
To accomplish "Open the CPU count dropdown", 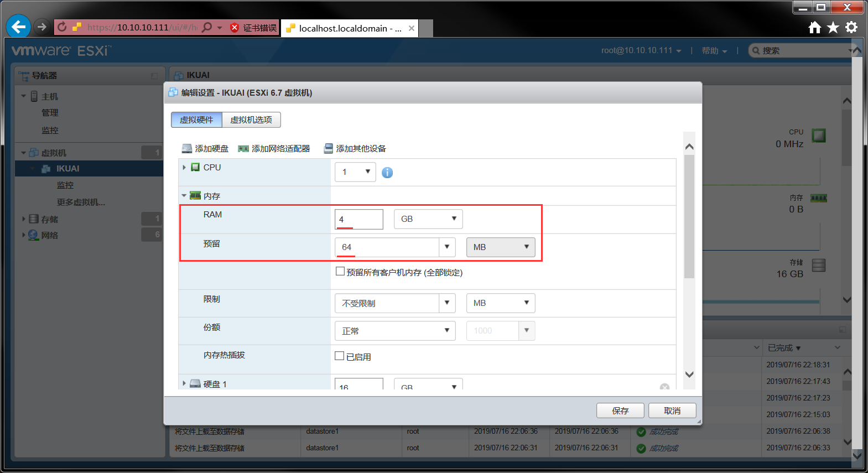I will pos(355,172).
